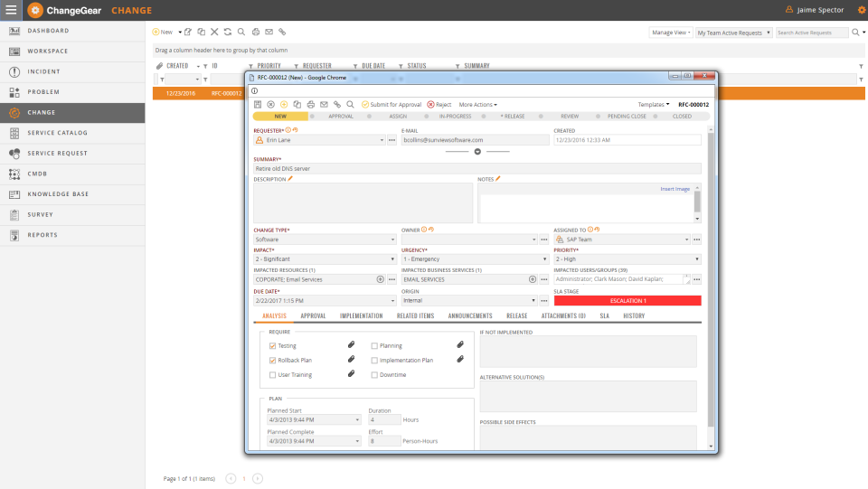Edit description with the pencil icon

[x=290, y=179]
